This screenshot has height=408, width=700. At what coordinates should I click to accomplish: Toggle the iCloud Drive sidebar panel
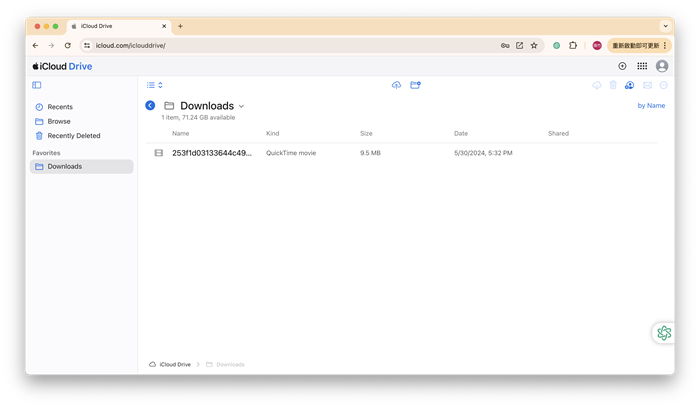click(37, 85)
